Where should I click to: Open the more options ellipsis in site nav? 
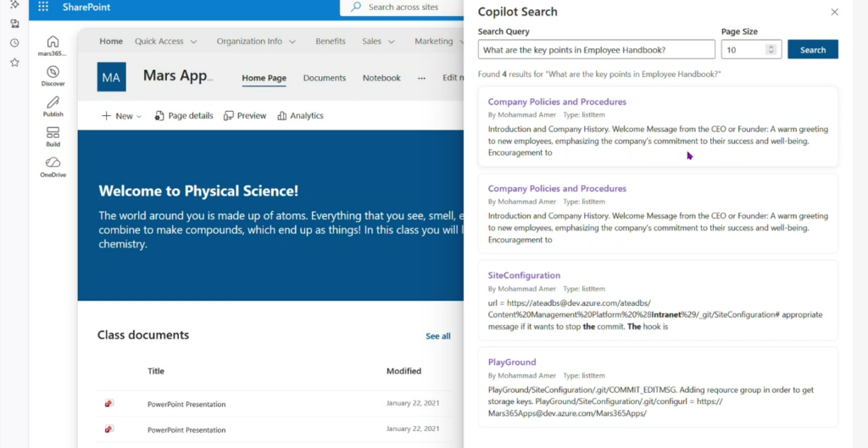point(422,78)
